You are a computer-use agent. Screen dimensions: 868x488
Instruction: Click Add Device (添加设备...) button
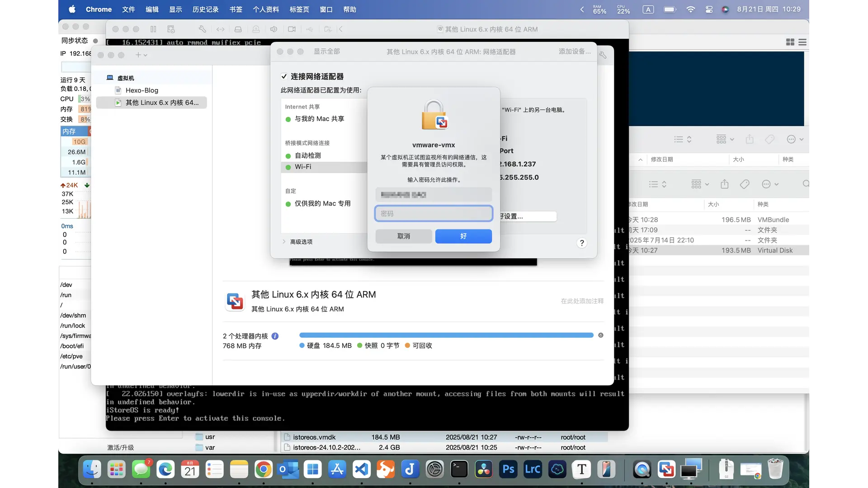pos(575,52)
